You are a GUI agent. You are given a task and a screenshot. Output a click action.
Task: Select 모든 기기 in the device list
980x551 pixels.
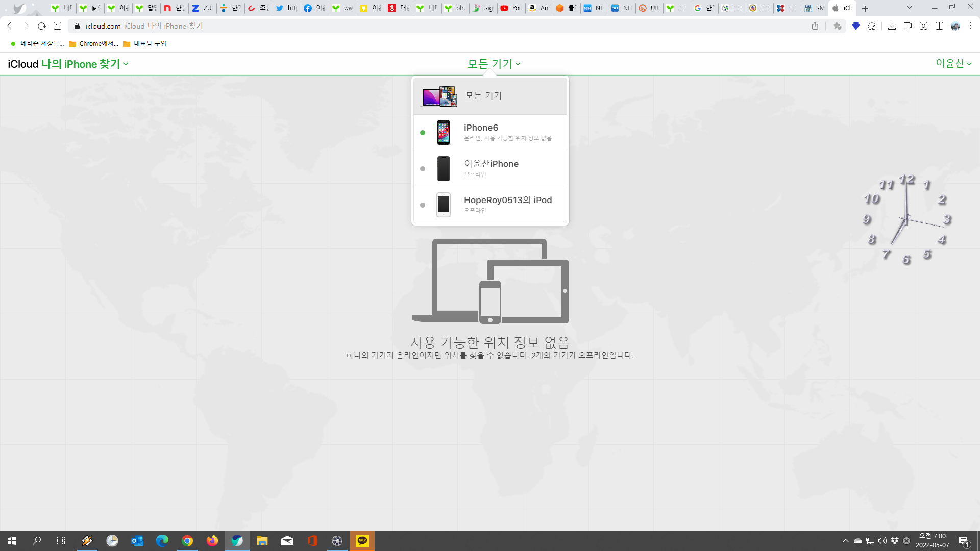[x=490, y=96]
